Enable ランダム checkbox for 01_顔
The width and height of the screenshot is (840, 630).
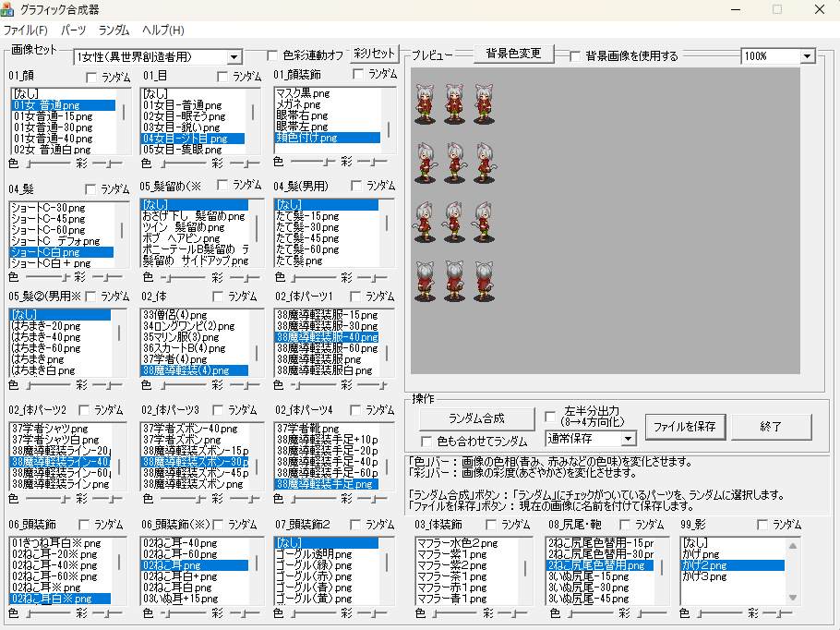[91, 77]
